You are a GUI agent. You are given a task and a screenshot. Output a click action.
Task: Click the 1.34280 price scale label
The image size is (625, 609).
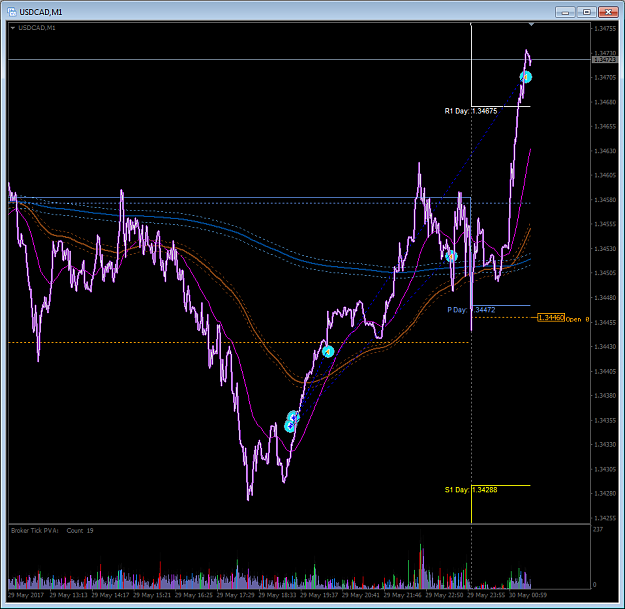[605, 493]
